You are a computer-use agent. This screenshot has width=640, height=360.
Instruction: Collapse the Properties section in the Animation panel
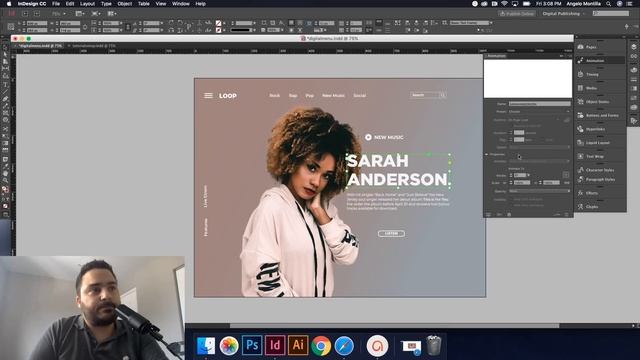(x=487, y=154)
